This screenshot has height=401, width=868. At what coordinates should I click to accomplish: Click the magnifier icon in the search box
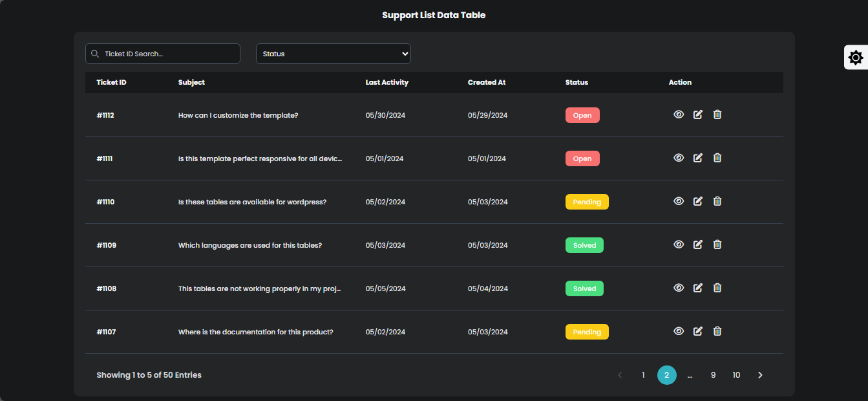pos(96,54)
